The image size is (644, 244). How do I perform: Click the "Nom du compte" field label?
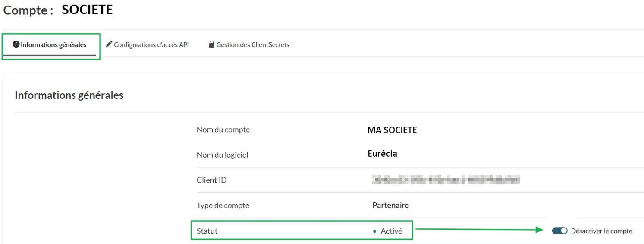tap(223, 130)
